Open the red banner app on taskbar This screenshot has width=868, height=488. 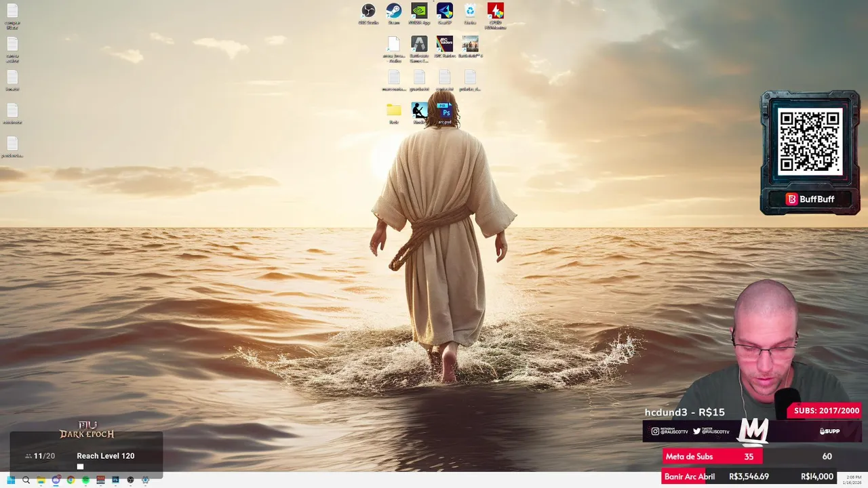[100, 480]
